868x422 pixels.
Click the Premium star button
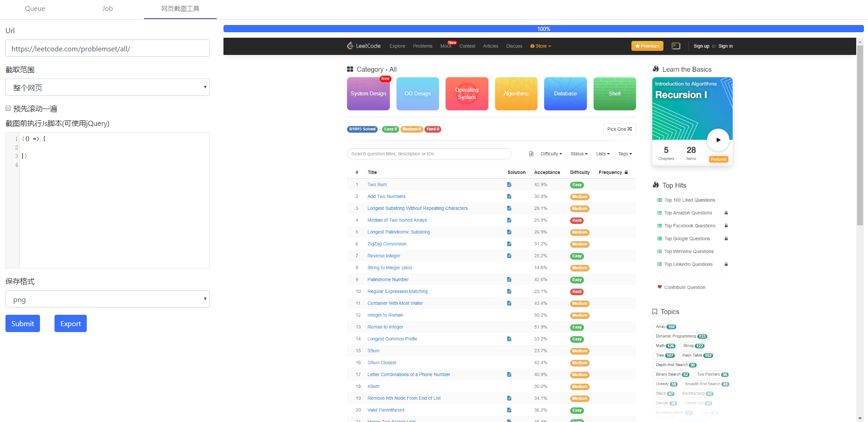click(647, 46)
